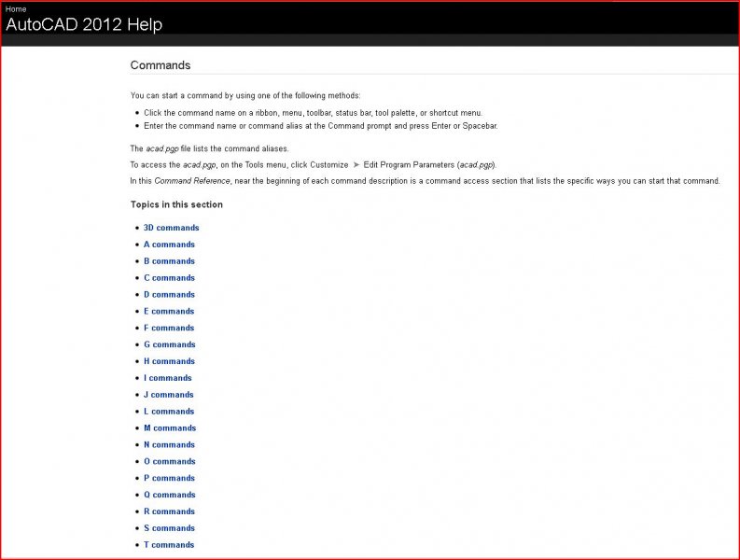
Task: Click the 'Click the command name on a ribbon' bullet
Action: pyautogui.click(x=313, y=113)
